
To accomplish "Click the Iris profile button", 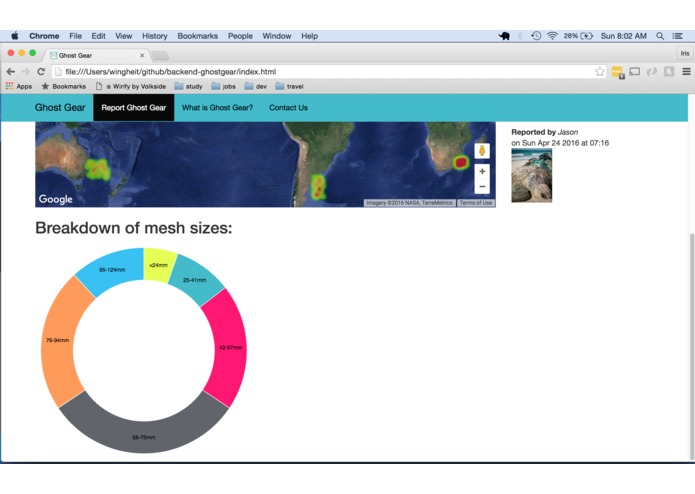I will [685, 53].
